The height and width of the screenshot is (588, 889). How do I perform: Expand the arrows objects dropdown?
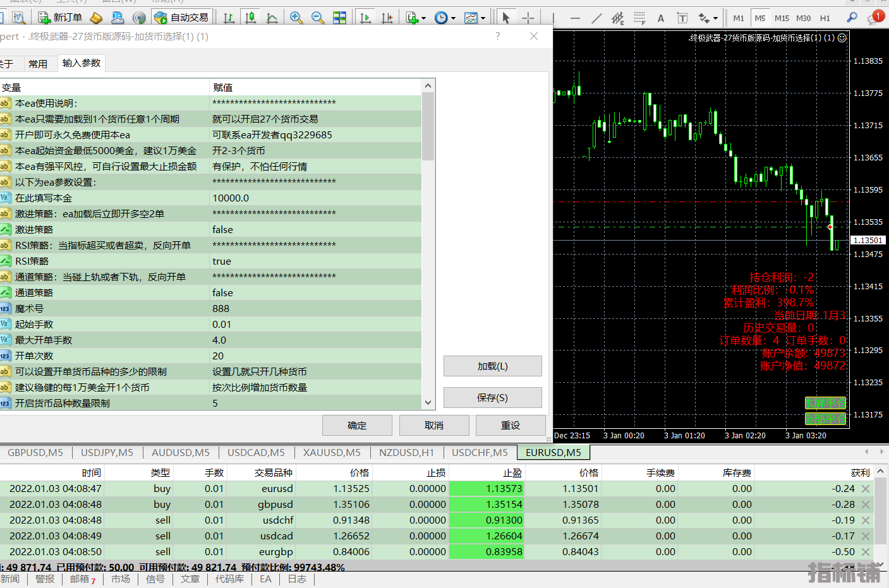click(x=715, y=18)
